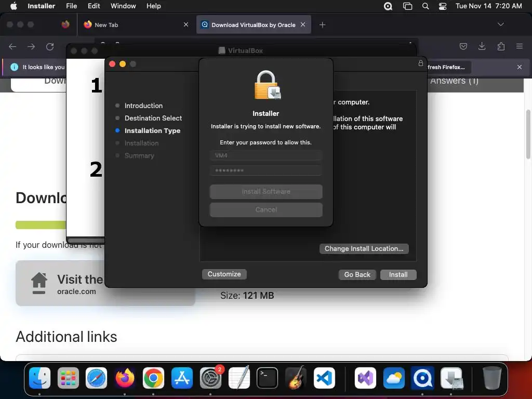Open the App Store dock icon
The width and height of the screenshot is (532, 399).
pyautogui.click(x=182, y=378)
